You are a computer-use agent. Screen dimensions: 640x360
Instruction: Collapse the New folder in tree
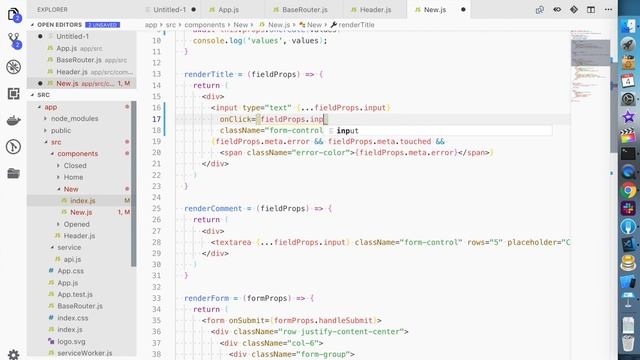(x=71, y=189)
